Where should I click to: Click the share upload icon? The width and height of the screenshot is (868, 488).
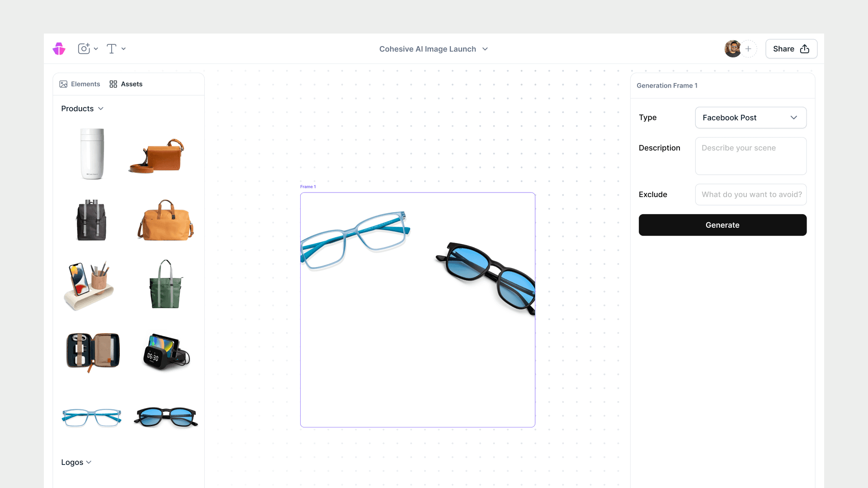pyautogui.click(x=805, y=49)
